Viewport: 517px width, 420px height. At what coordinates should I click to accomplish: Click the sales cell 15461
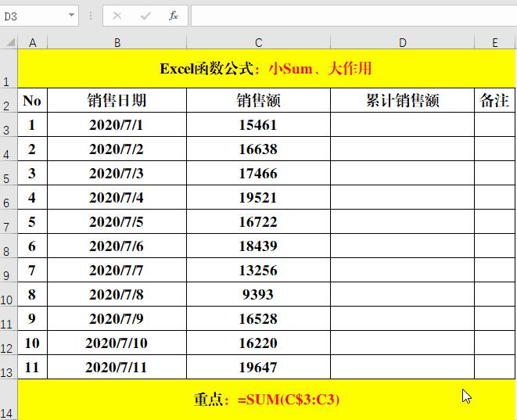pos(258,124)
